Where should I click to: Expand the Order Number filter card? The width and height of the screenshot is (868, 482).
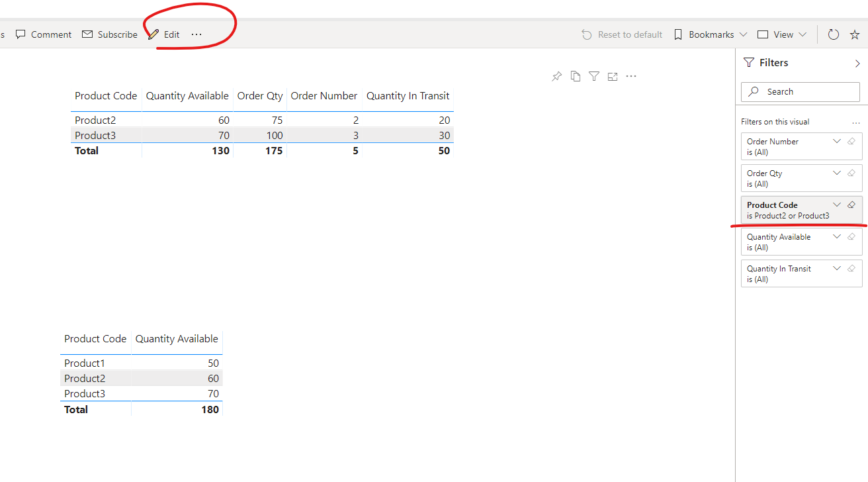(x=837, y=141)
